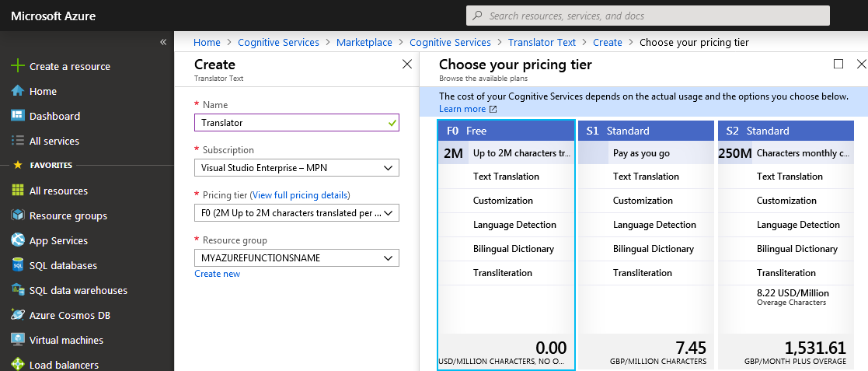
Task: Click the SQL data warehouses icon
Action: [18, 290]
